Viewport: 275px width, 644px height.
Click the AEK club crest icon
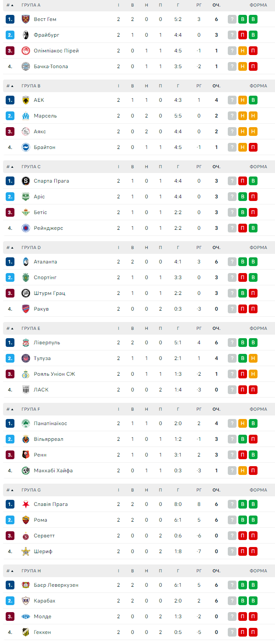tap(25, 100)
